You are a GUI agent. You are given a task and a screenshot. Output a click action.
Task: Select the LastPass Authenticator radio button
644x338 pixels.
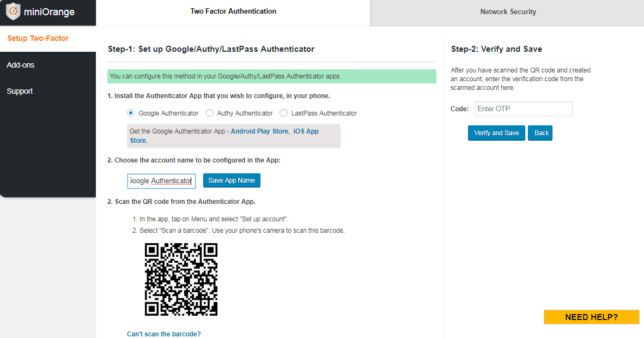[283, 113]
